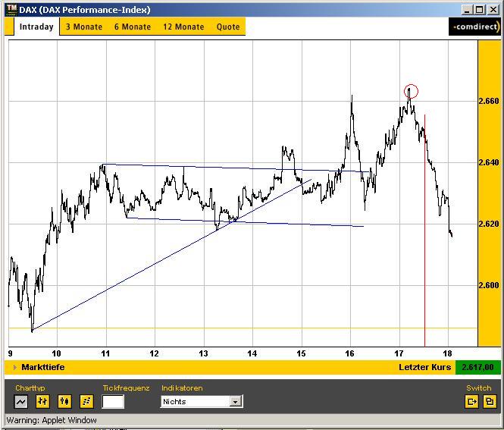The image size is (504, 430).
Task: Switch to the Intraday tab
Action: [x=36, y=27]
